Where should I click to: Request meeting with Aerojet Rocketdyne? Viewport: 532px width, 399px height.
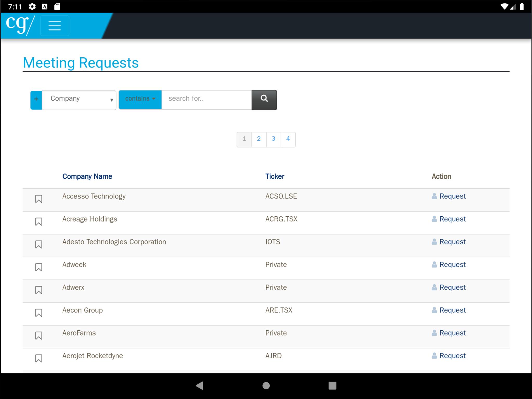tap(449, 356)
